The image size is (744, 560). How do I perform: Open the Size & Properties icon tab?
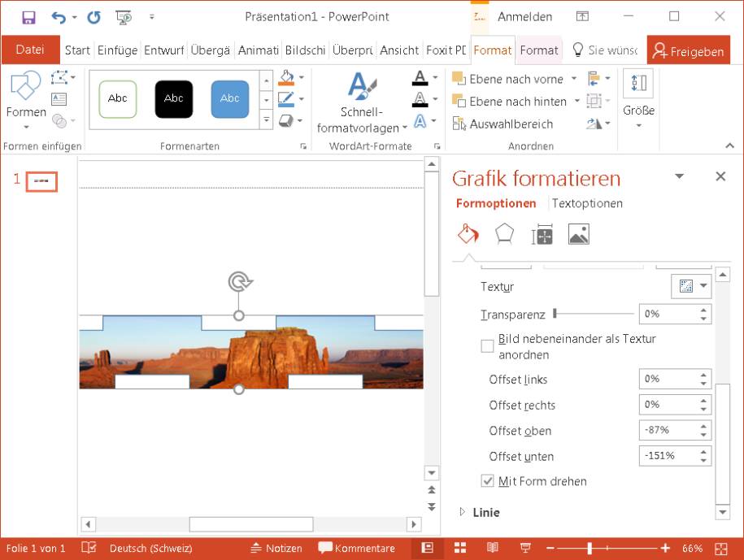coord(542,235)
